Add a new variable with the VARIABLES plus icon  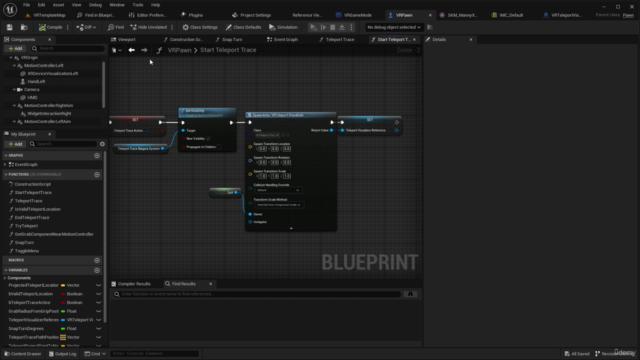[x=97, y=270]
